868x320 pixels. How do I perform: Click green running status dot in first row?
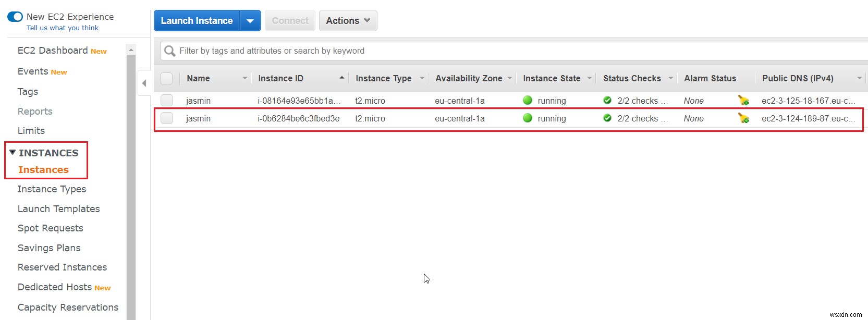pos(528,100)
